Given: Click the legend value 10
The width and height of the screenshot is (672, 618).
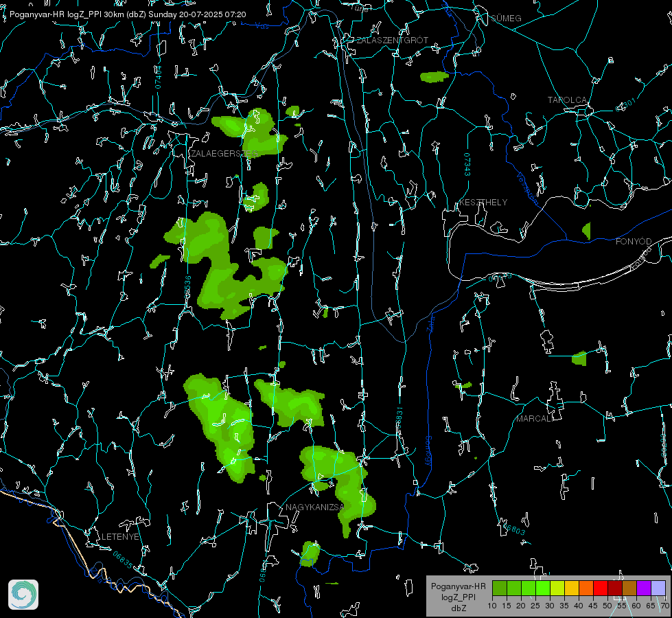Looking at the screenshot, I should (x=492, y=606).
